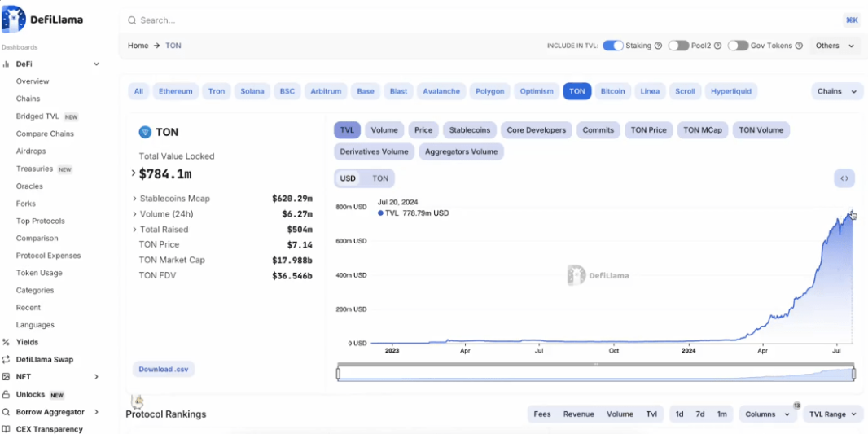Click the embed chart code icon
868x434 pixels.
pos(844,178)
